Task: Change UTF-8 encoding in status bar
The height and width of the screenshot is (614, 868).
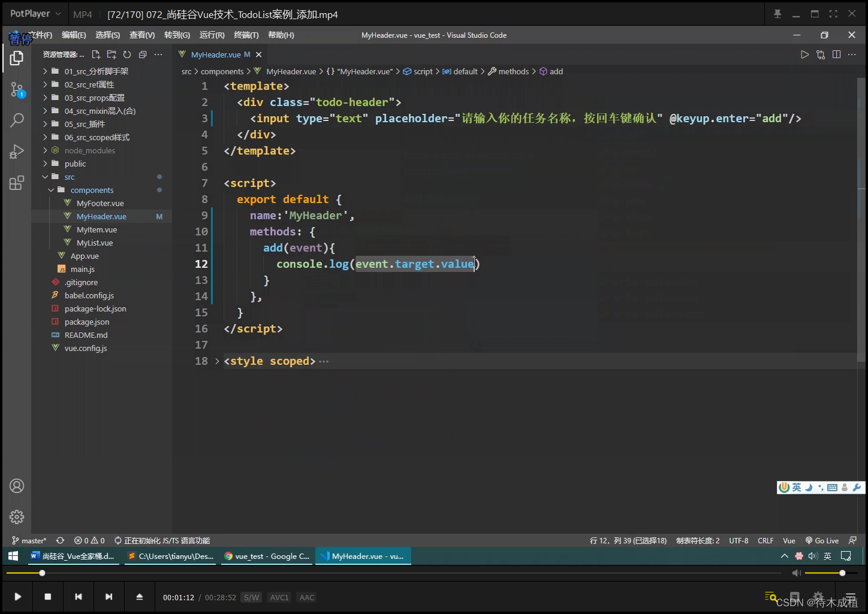Action: [x=739, y=540]
